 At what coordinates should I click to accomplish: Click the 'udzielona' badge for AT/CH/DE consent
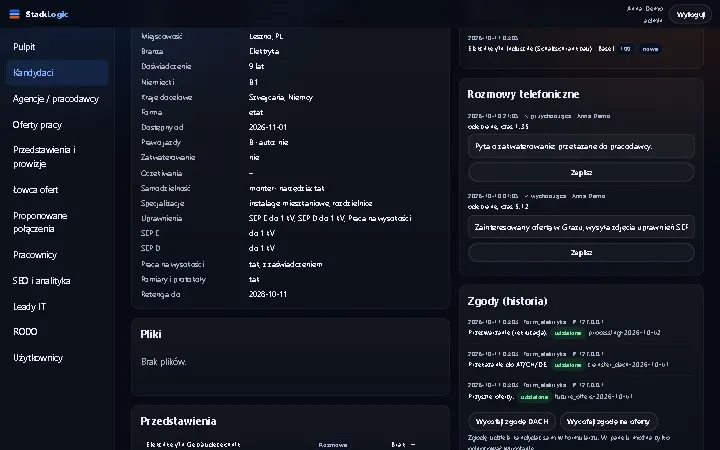click(568, 365)
